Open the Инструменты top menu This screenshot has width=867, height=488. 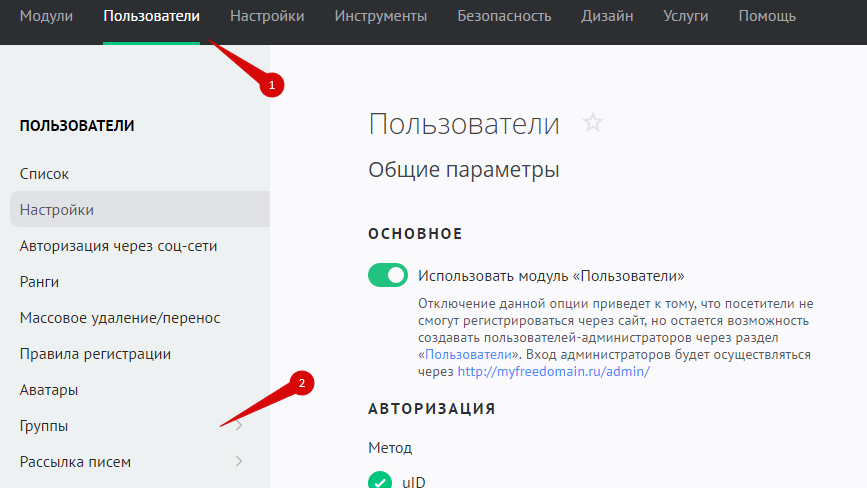tap(381, 16)
